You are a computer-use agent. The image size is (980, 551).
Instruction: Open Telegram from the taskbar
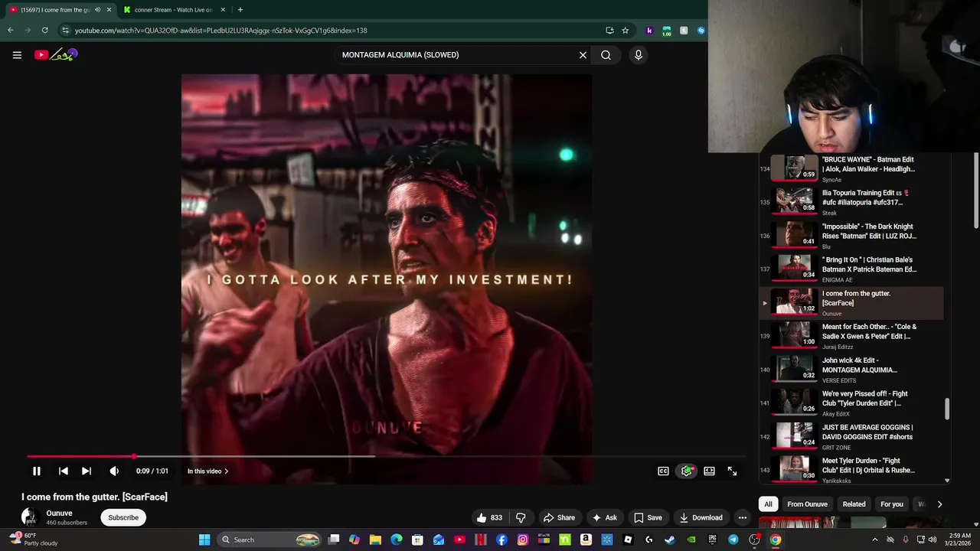733,540
